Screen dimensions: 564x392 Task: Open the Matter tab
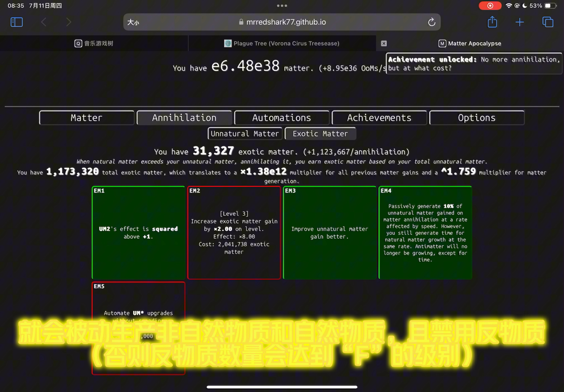86,117
